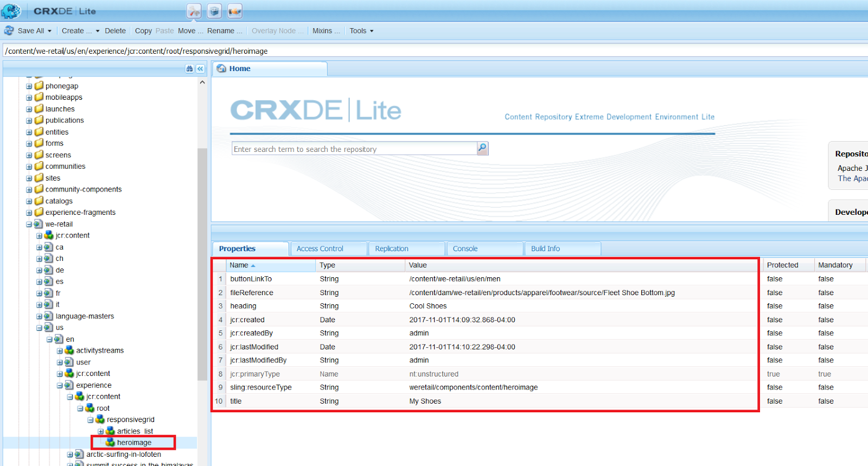
Task: Open the Save All dropdown arrow
Action: (49, 31)
